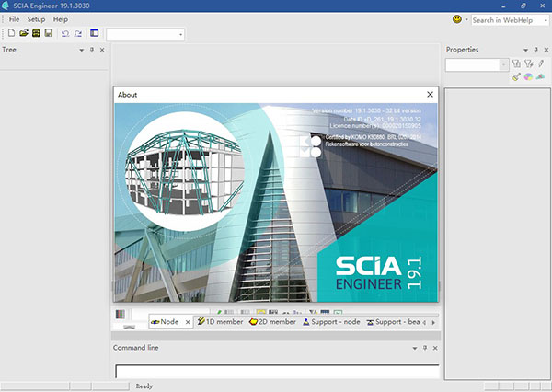Click the Save diskette icon
The image size is (552, 392).
point(48,34)
